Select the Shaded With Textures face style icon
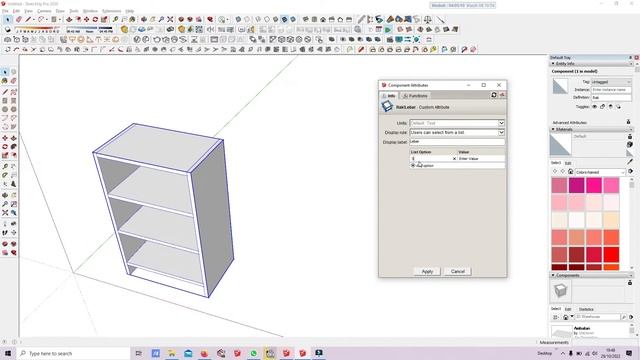640x360 pixels. pos(284,19)
